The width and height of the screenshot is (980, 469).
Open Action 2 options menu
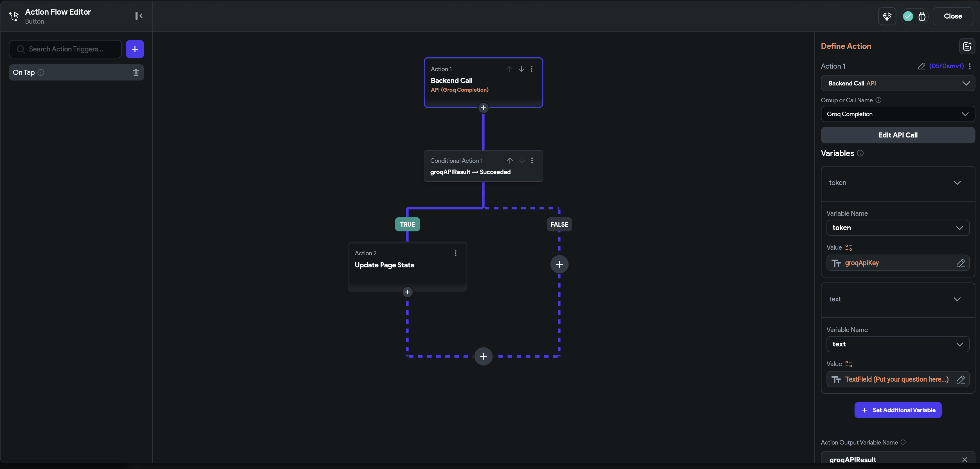[455, 253]
